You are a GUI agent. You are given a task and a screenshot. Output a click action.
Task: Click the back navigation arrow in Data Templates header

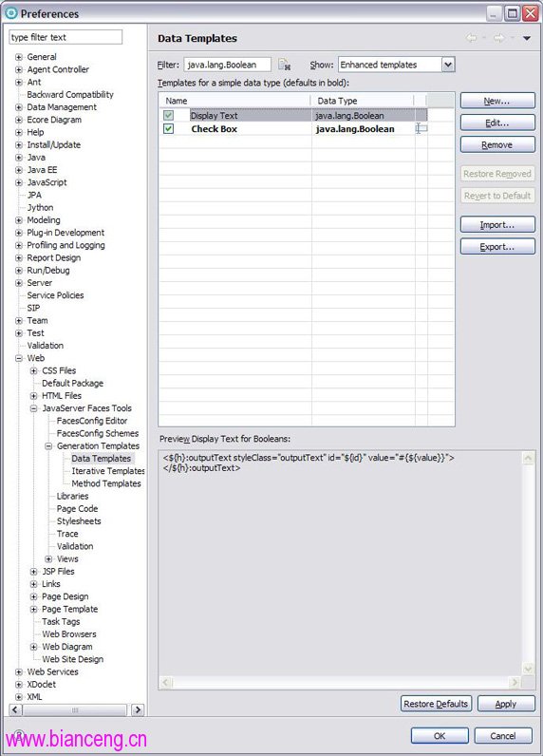471,38
